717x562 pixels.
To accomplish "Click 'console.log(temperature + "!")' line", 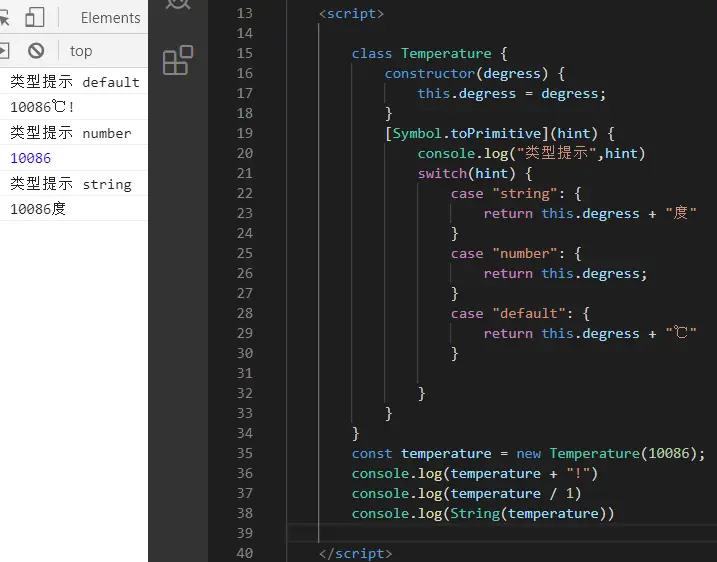I will 475,474.
